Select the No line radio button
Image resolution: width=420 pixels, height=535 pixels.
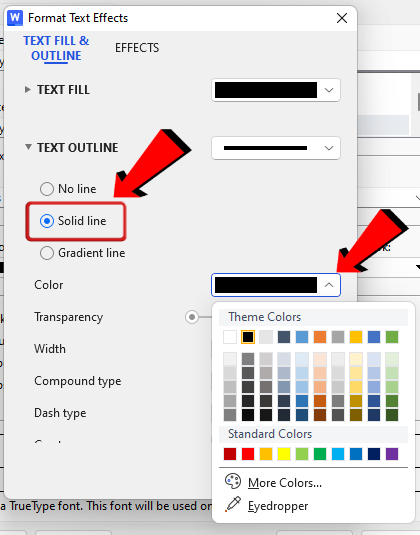coord(47,189)
